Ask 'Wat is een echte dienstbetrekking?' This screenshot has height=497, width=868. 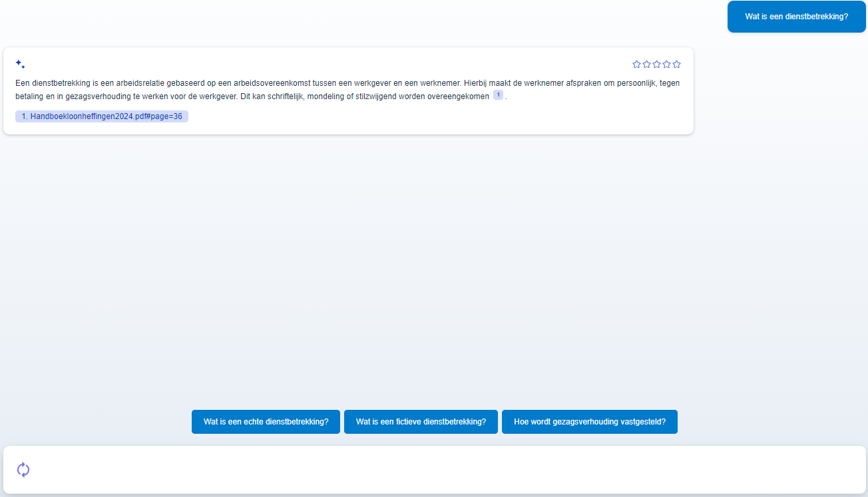(x=266, y=422)
